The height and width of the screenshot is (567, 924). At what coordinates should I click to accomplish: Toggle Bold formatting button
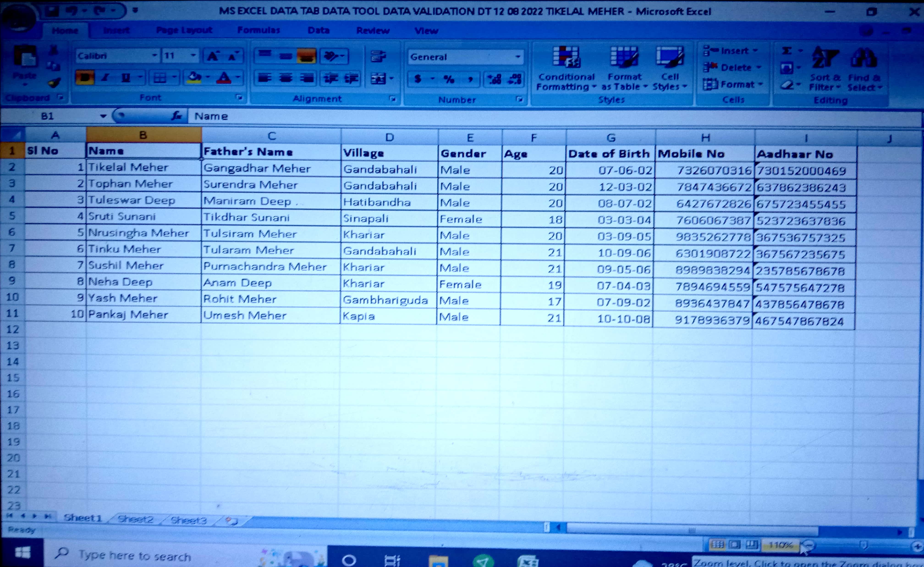point(85,78)
